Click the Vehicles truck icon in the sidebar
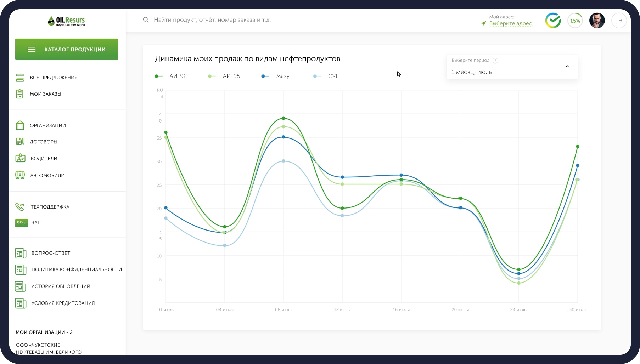Viewport: 640px width, 364px height. coord(20,175)
